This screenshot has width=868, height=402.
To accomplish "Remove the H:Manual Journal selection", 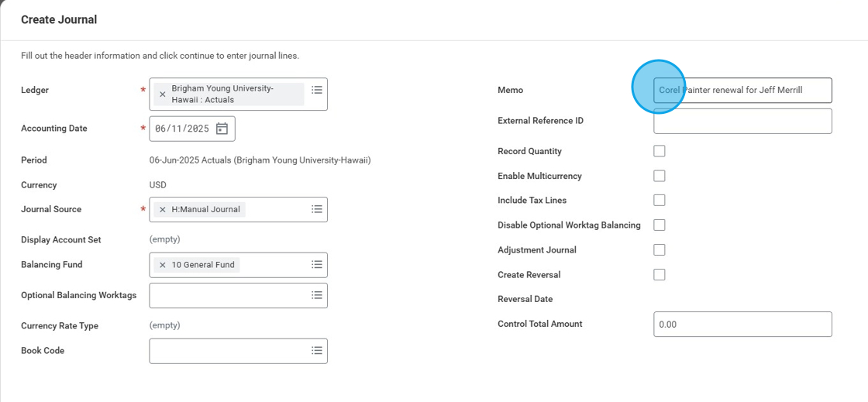I will pyautogui.click(x=162, y=210).
